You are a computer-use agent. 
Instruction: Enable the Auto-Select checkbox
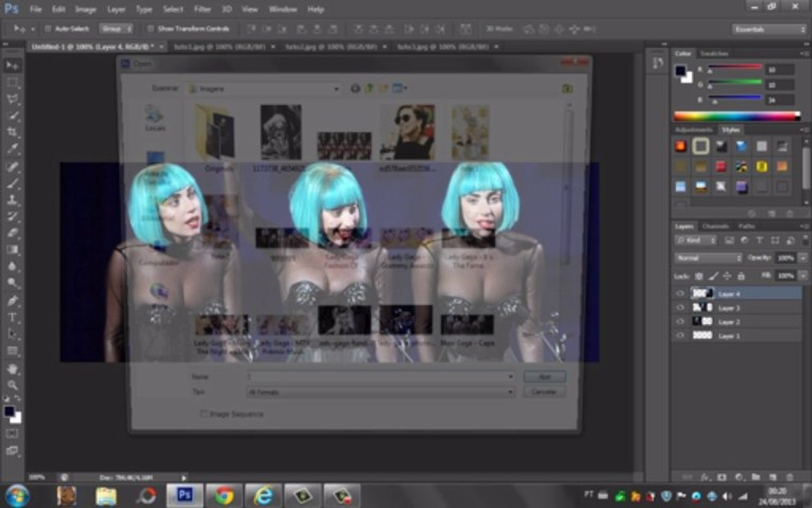[x=47, y=29]
